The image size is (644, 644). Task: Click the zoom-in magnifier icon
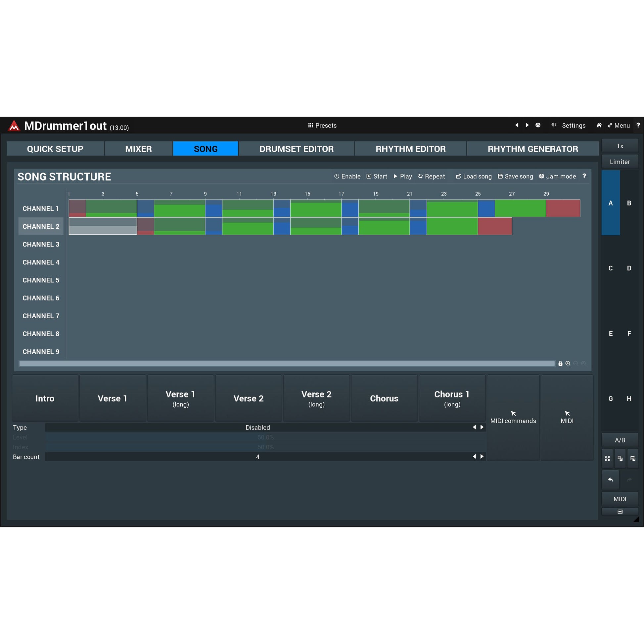(568, 363)
